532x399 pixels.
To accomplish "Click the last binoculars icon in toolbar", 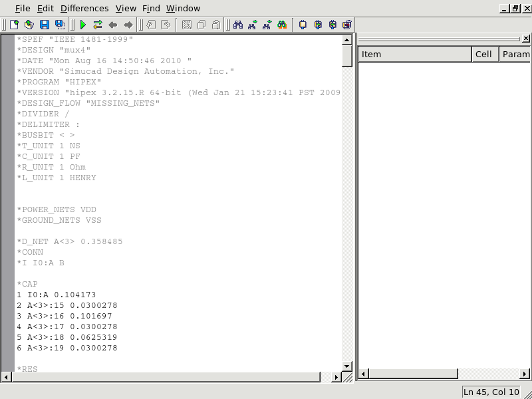I will pos(282,25).
